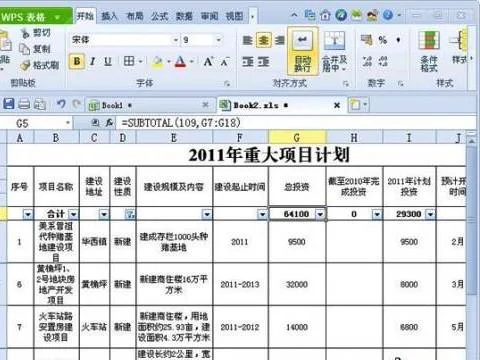Click decrease decimal places icon
Image resolution: width=480 pixels, height=360 pixels.
tap(383, 61)
